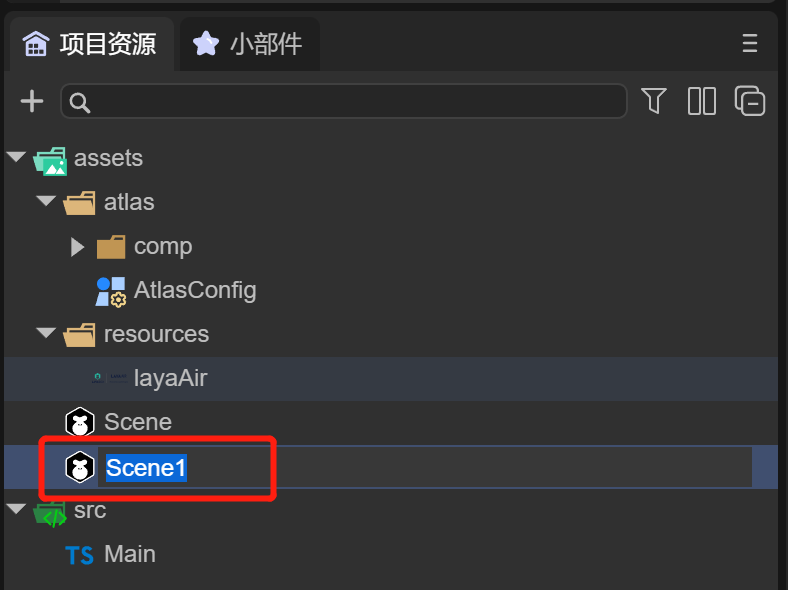This screenshot has height=590, width=788.
Task: Open the panel hamburger menu
Action: coord(750,43)
